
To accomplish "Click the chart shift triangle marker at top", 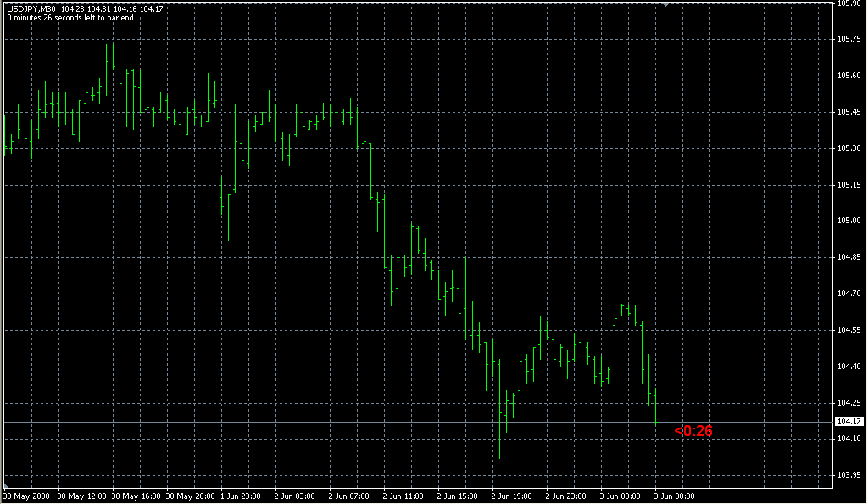I will tap(666, 4).
